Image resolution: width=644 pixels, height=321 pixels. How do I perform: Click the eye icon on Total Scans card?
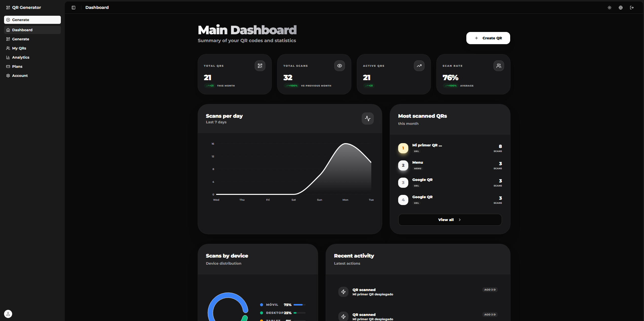[x=340, y=66]
